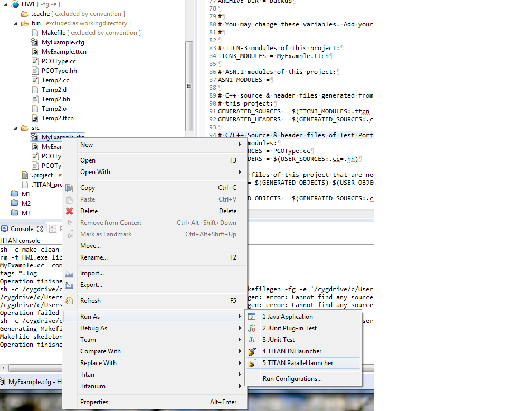The height and width of the screenshot is (411, 532).
Task: Click the Export icon in context menu
Action: pos(69,285)
